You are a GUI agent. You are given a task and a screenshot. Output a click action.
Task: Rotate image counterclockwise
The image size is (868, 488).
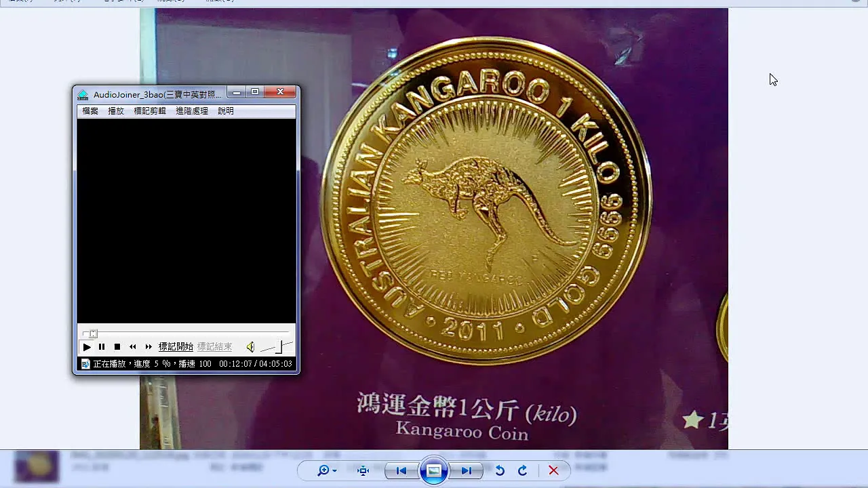tap(500, 470)
